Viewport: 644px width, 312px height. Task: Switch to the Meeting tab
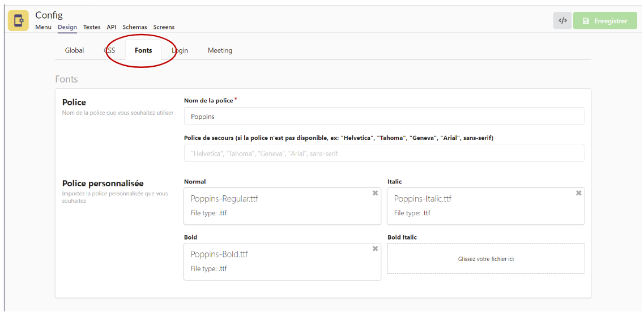pyautogui.click(x=220, y=50)
